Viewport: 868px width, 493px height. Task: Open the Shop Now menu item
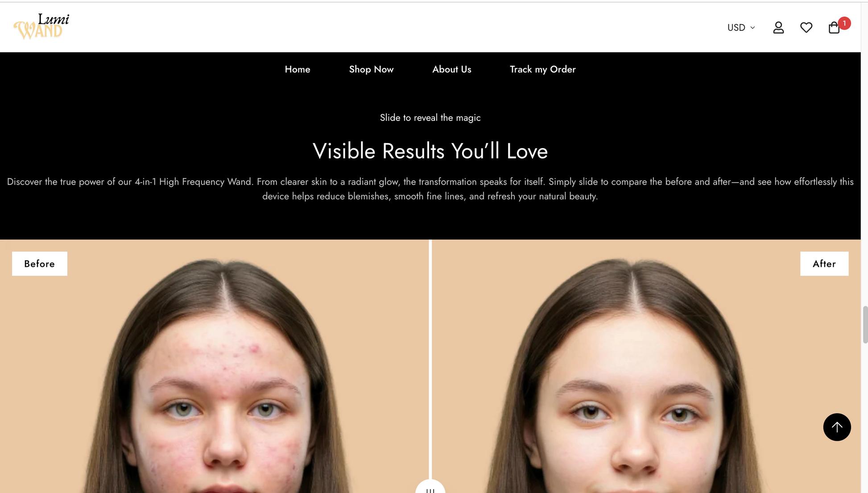tap(371, 69)
